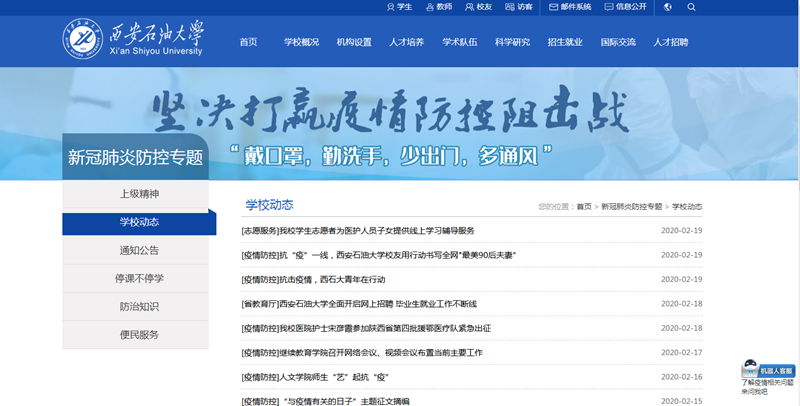Click the teacher (教师) icon in top bar

tap(430, 6)
